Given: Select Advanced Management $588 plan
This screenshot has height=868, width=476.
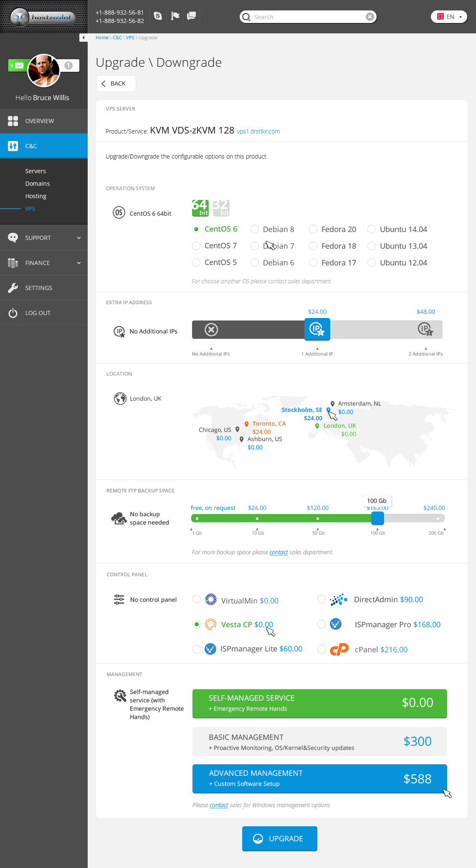Looking at the screenshot, I should [320, 779].
